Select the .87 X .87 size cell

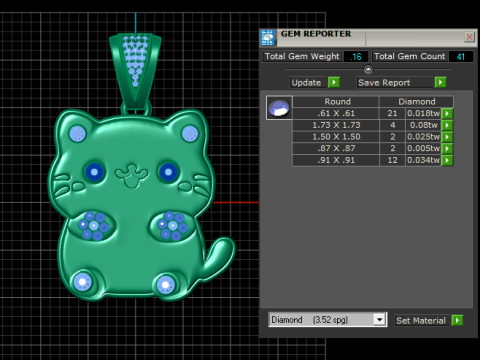click(x=336, y=148)
